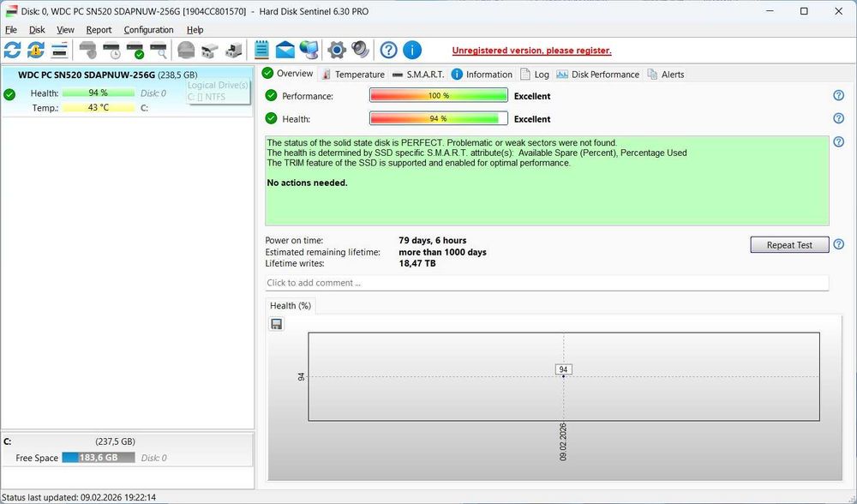Click the question mark Help toolbar icon
The image size is (857, 504).
[388, 50]
